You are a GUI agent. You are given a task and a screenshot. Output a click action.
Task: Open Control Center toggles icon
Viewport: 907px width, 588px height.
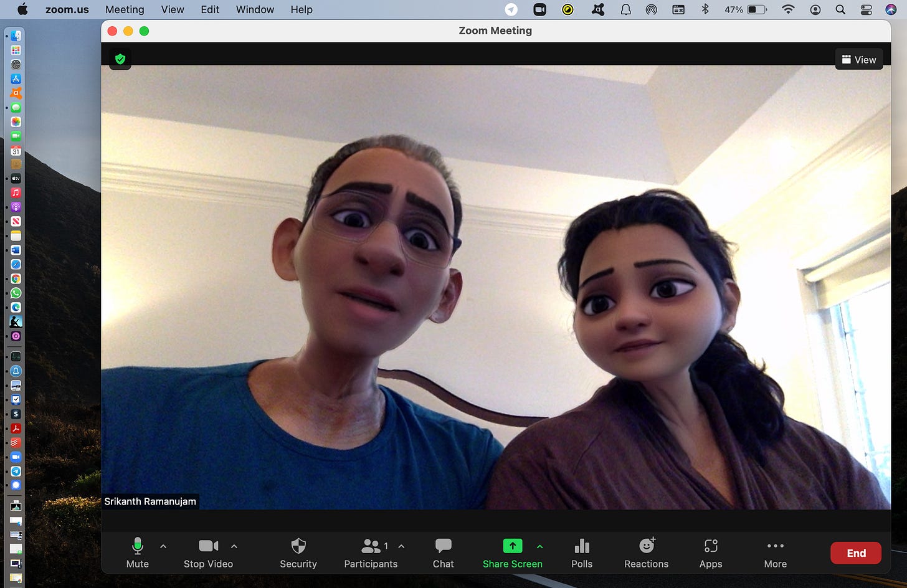[x=866, y=9]
